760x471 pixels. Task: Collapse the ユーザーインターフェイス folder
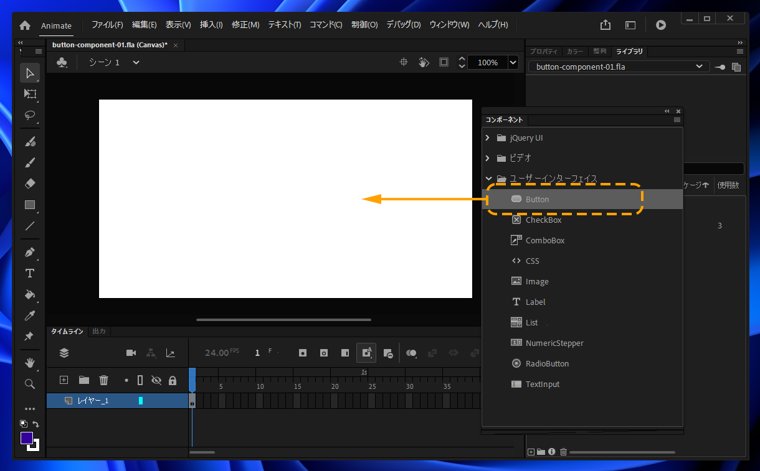tap(489, 179)
